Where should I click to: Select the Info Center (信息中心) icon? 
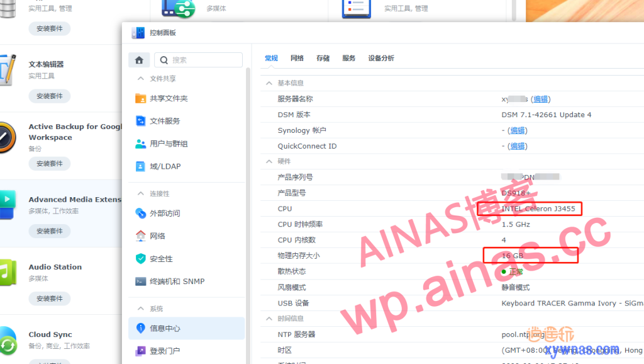coord(140,328)
